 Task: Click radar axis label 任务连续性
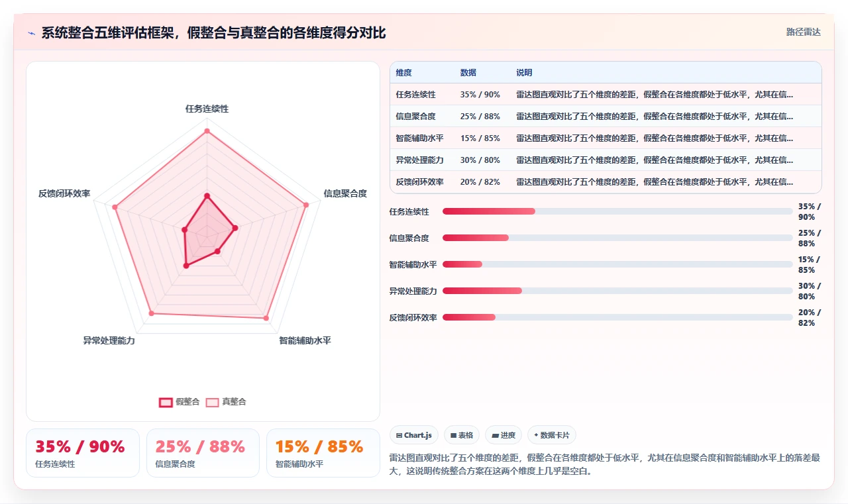(207, 109)
